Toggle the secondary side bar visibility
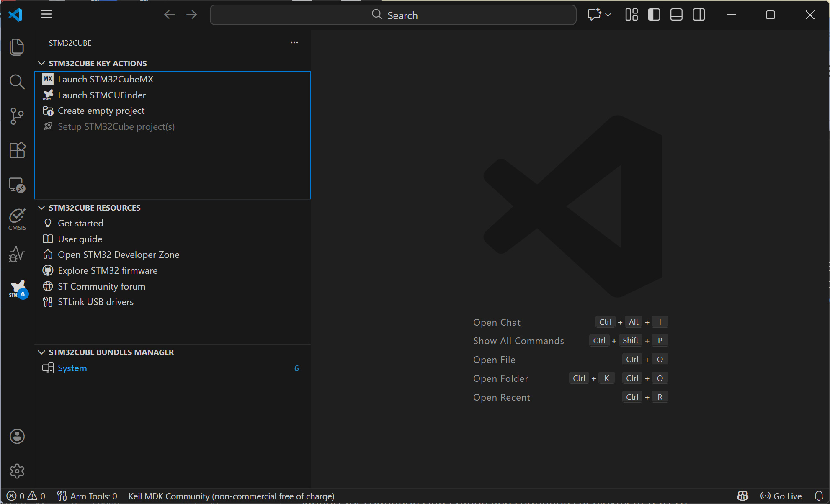830x504 pixels. click(699, 15)
